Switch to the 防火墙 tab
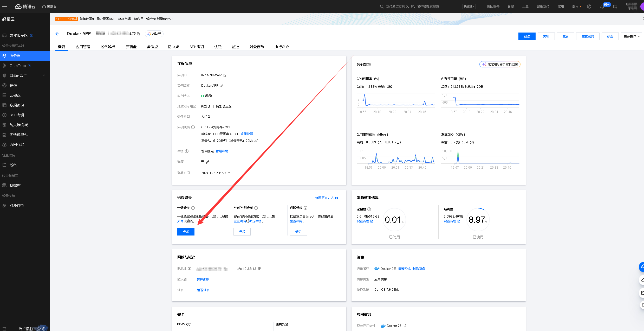This screenshot has width=644, height=331. pyautogui.click(x=173, y=47)
